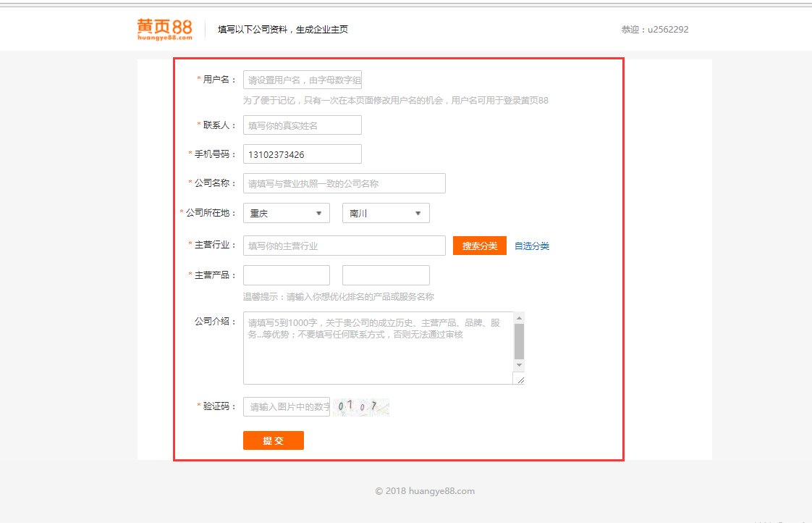
Task: Click the textarea resize handle corner
Action: point(520,380)
